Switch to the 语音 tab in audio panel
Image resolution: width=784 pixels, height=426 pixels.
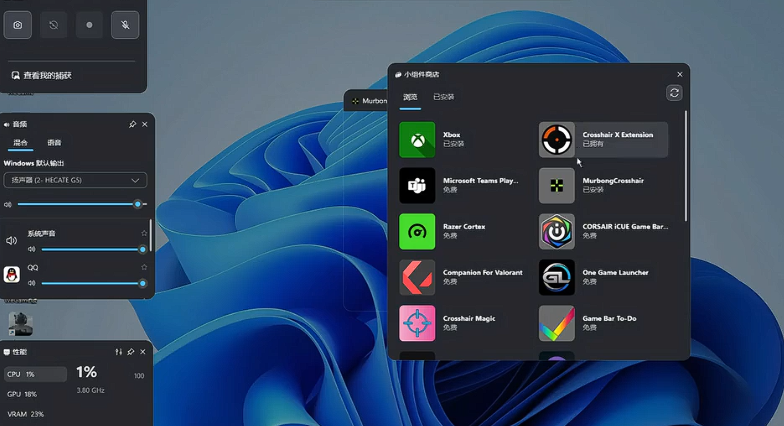tap(54, 143)
